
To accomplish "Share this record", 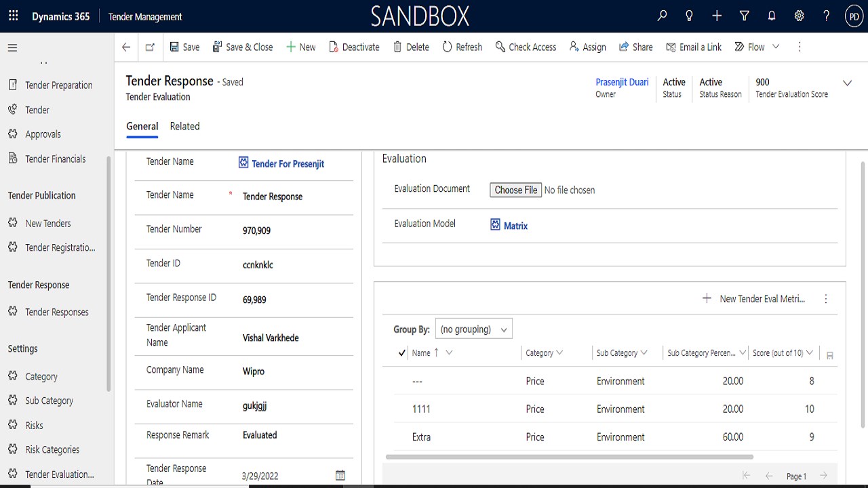I will (x=635, y=47).
